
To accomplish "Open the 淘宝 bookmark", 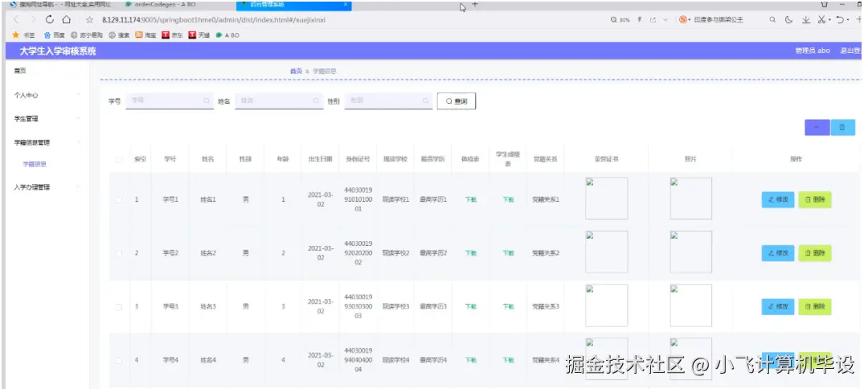I will pos(146,35).
